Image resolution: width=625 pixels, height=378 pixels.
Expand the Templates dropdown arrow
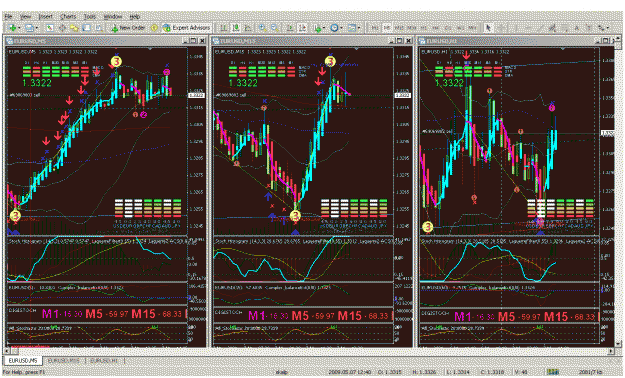pos(359,28)
